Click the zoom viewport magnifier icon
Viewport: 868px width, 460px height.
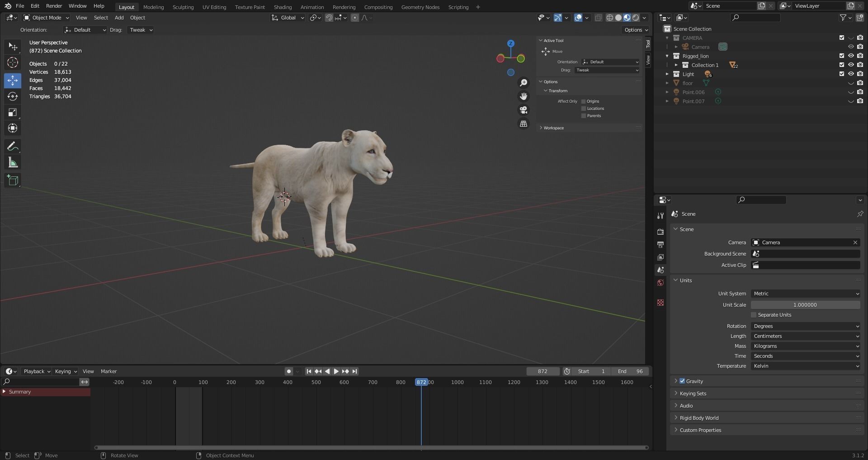[524, 82]
